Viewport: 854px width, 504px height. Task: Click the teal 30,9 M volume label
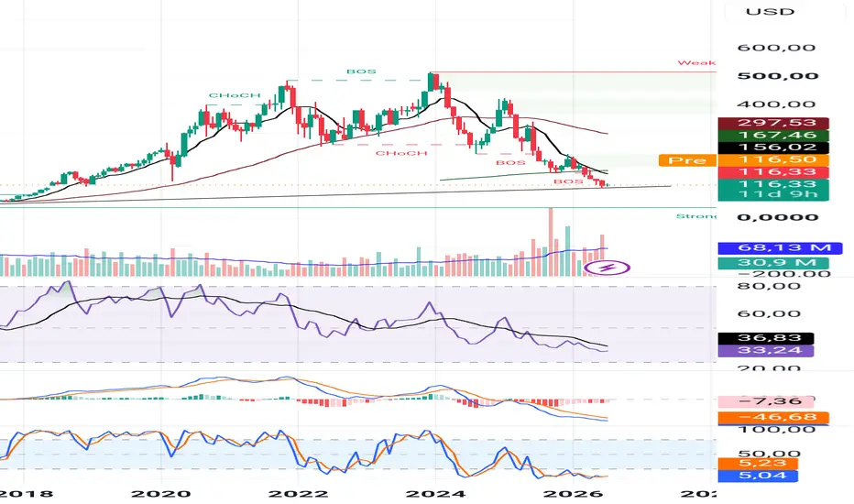pyautogui.click(x=773, y=263)
